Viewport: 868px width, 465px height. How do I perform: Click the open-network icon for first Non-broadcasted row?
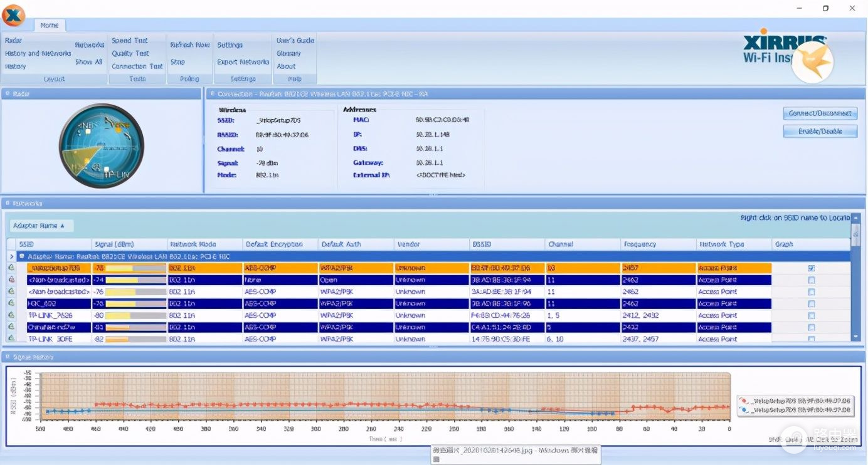pyautogui.click(x=11, y=280)
